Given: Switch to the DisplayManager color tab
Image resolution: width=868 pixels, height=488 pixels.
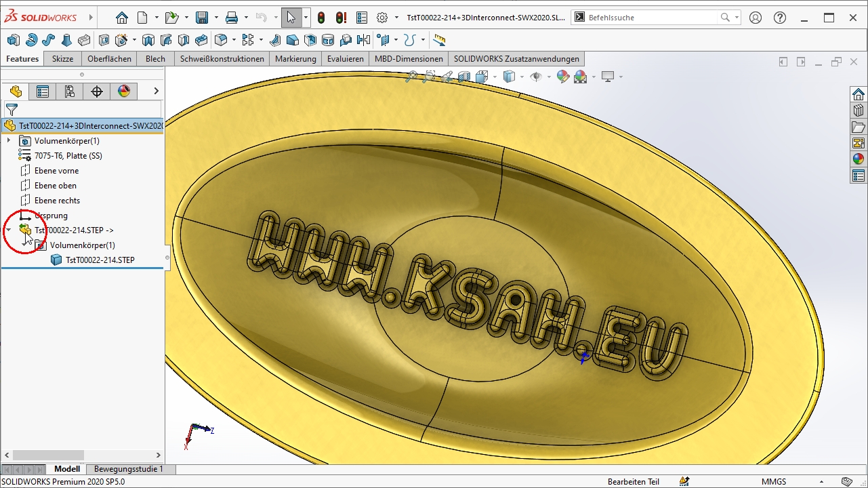Looking at the screenshot, I should click(124, 91).
